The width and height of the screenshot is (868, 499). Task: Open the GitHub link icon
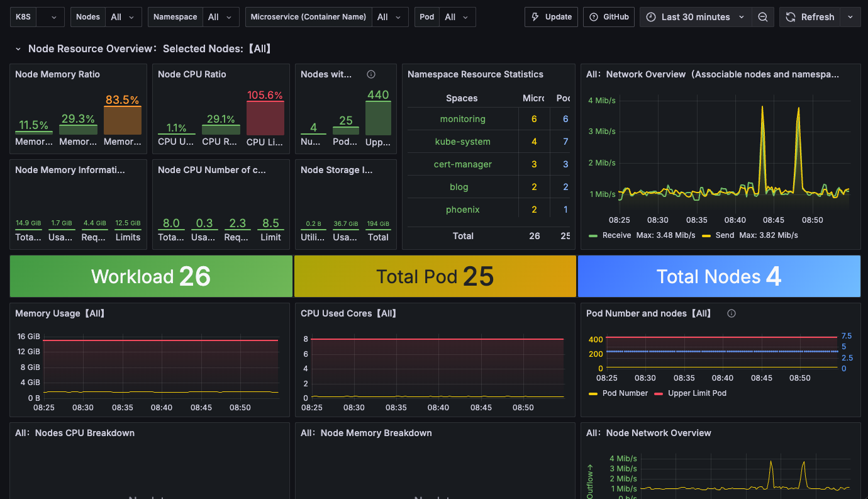coord(592,17)
